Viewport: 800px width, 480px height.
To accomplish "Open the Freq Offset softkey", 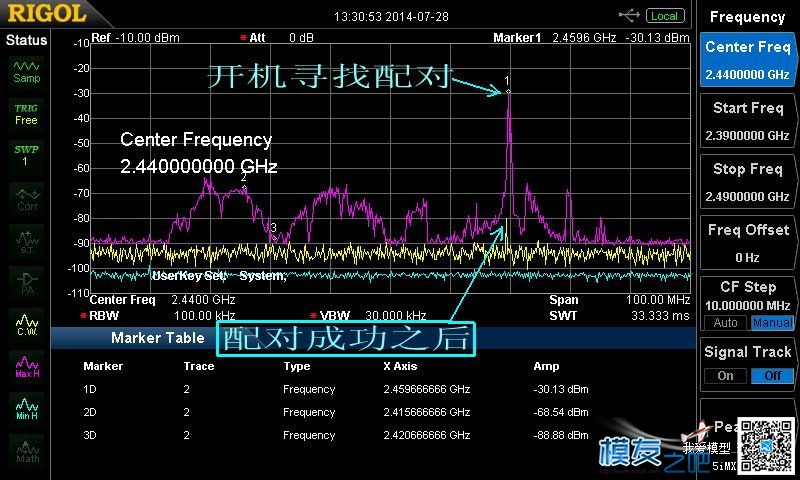I will [747, 243].
